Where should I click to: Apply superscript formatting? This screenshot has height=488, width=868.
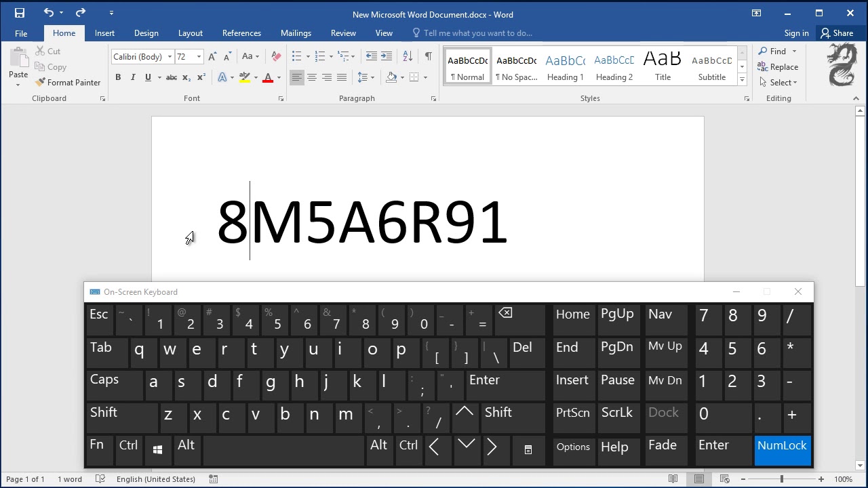pyautogui.click(x=201, y=77)
